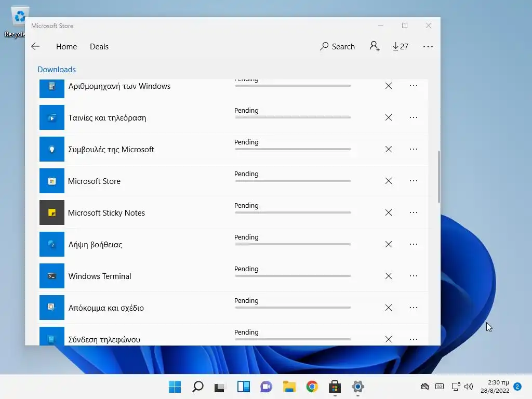This screenshot has height=399, width=532.
Task: Open the Windows Start menu
Action: [175, 387]
